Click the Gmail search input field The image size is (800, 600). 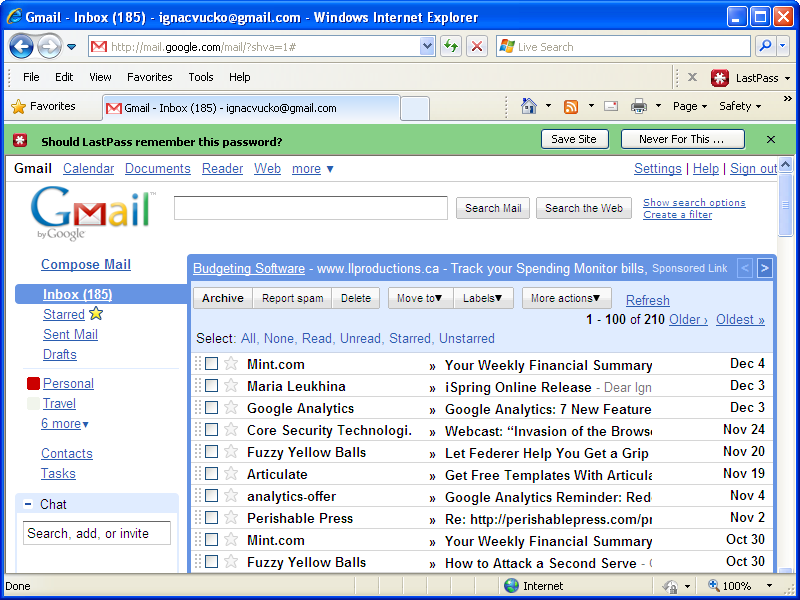[311, 208]
